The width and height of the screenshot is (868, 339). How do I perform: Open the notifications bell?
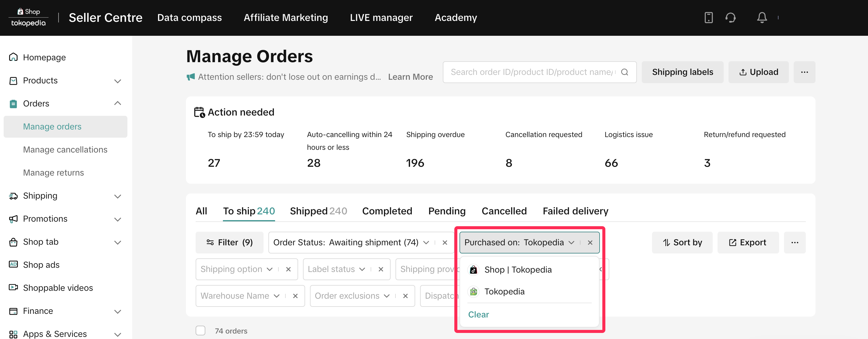coord(762,18)
